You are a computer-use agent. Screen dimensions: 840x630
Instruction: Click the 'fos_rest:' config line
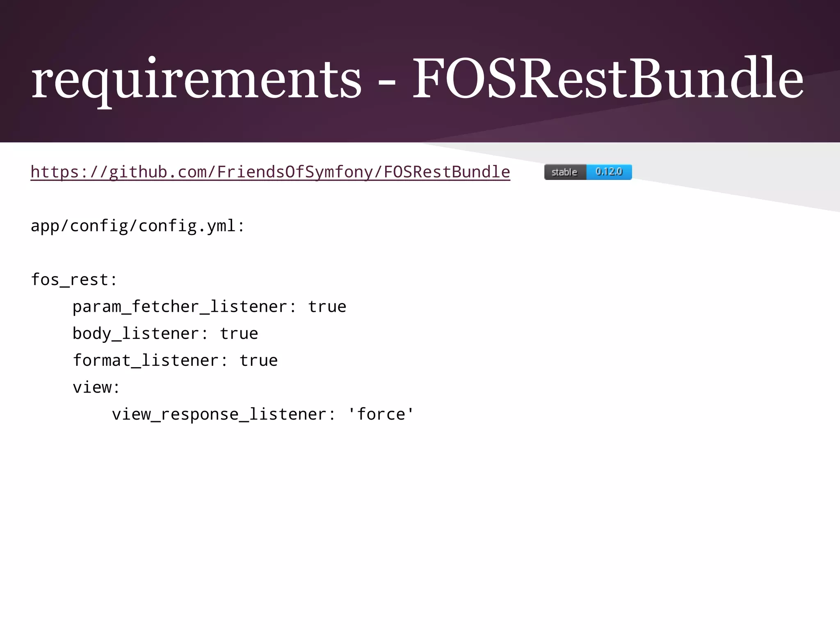pos(74,280)
